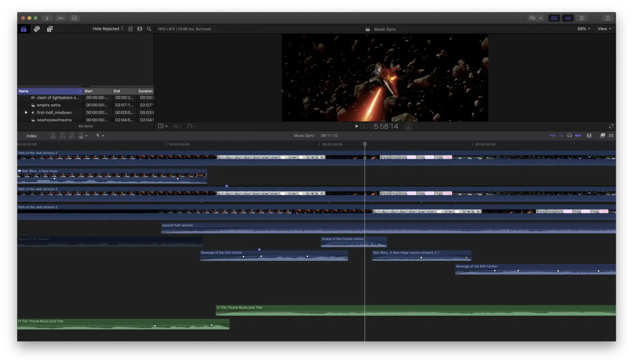Viewport: 634px width, 364px height.
Task: Connect selected clip to primary storyline
Action: (53, 136)
